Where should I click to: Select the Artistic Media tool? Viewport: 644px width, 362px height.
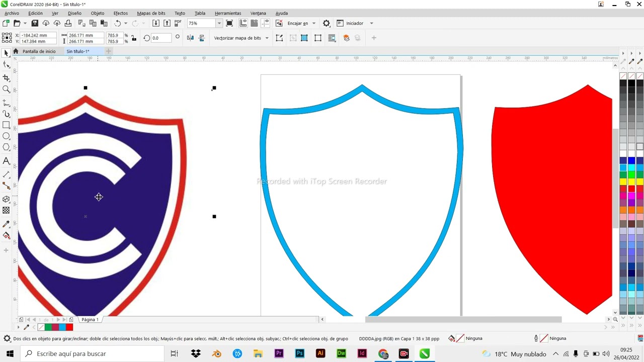click(6, 114)
